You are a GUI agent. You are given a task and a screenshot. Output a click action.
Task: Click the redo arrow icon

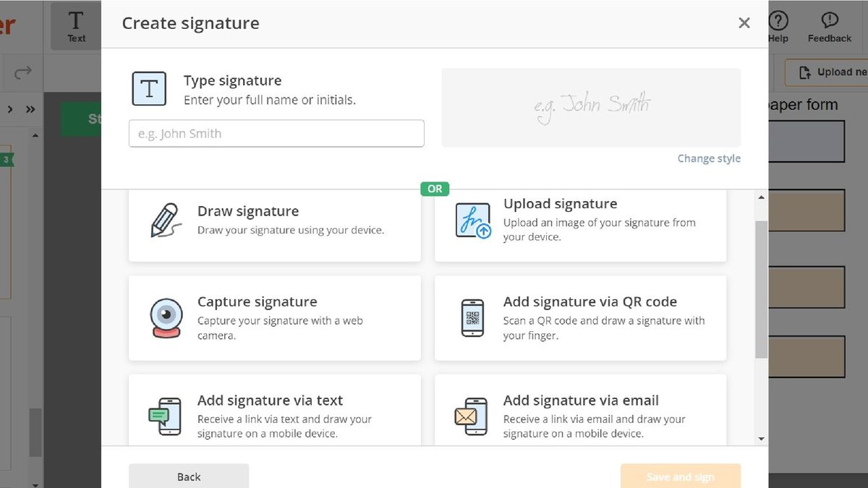click(x=23, y=72)
